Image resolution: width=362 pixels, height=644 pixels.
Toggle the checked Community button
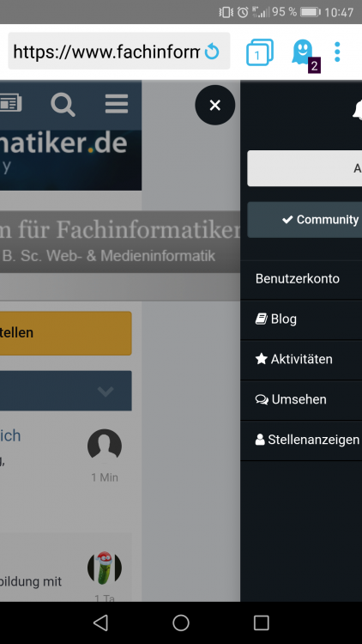tap(305, 219)
